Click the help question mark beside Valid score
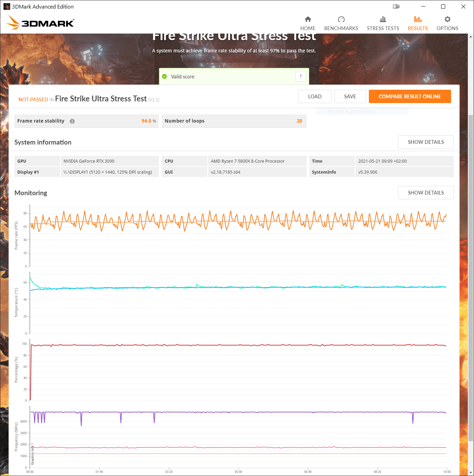The image size is (474, 476). [x=301, y=76]
